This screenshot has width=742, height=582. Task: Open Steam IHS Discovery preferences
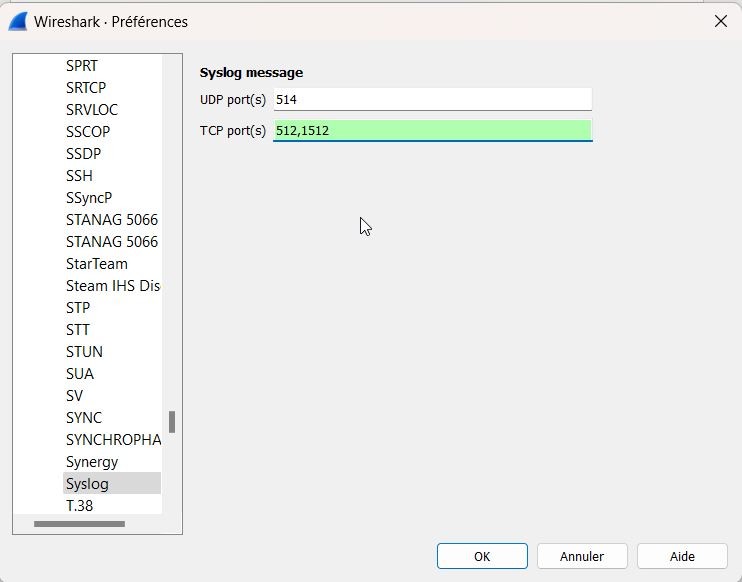113,286
